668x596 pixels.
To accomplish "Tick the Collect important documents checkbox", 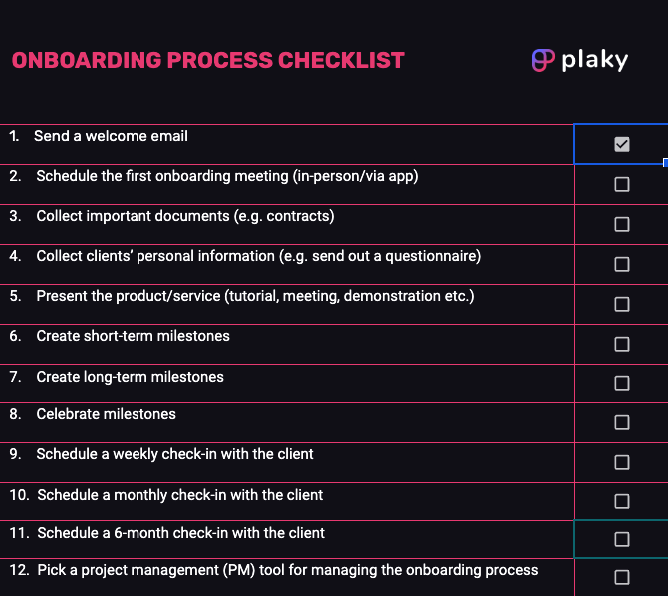I will point(622,224).
